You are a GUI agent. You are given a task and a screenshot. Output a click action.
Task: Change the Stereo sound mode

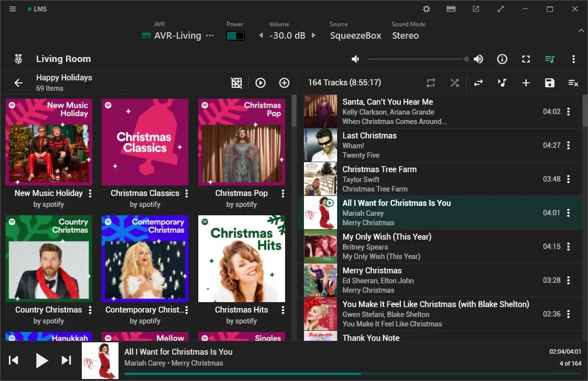click(406, 36)
